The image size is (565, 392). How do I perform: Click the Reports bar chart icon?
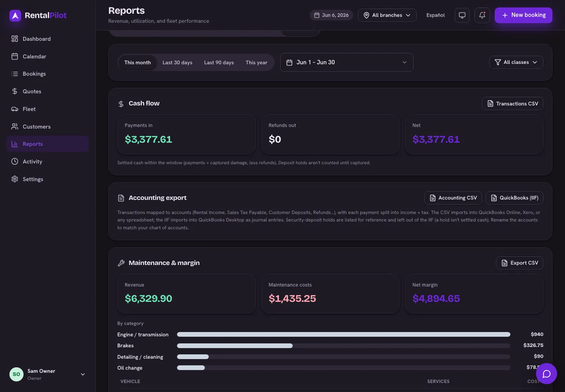click(x=15, y=144)
